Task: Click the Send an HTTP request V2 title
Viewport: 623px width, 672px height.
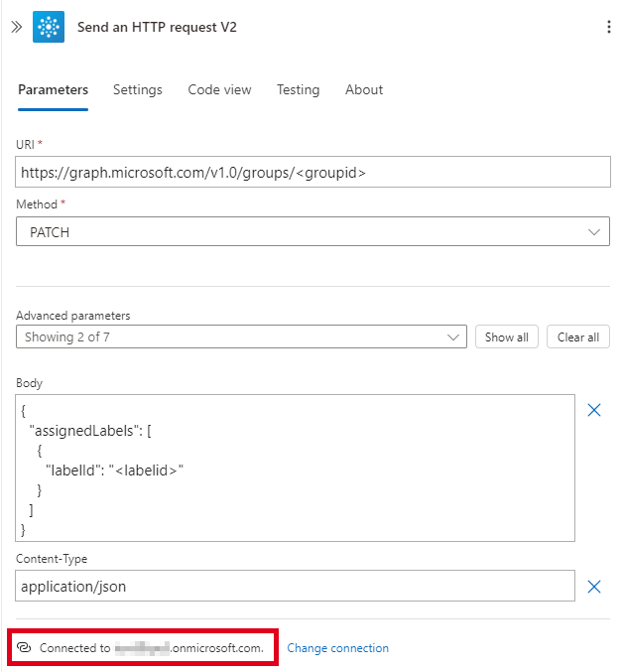Action: coord(157,27)
